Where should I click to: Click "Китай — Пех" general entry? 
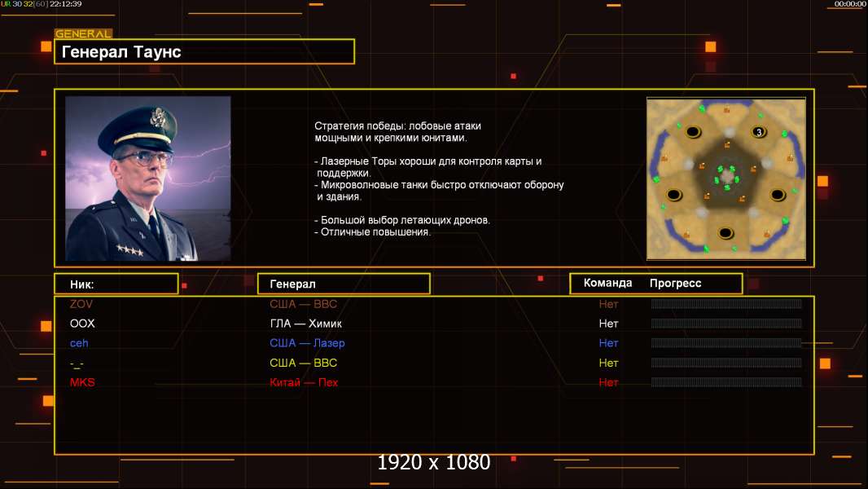pyautogui.click(x=304, y=382)
